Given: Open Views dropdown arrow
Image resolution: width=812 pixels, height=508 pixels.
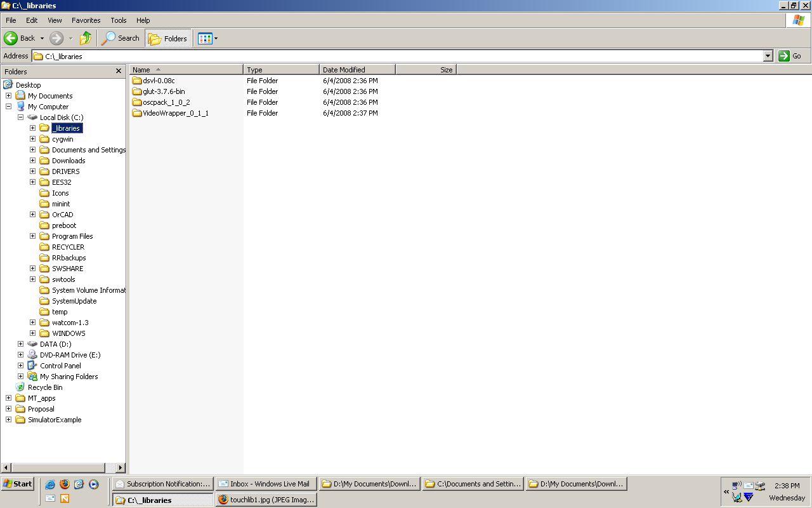Looking at the screenshot, I should (216, 38).
